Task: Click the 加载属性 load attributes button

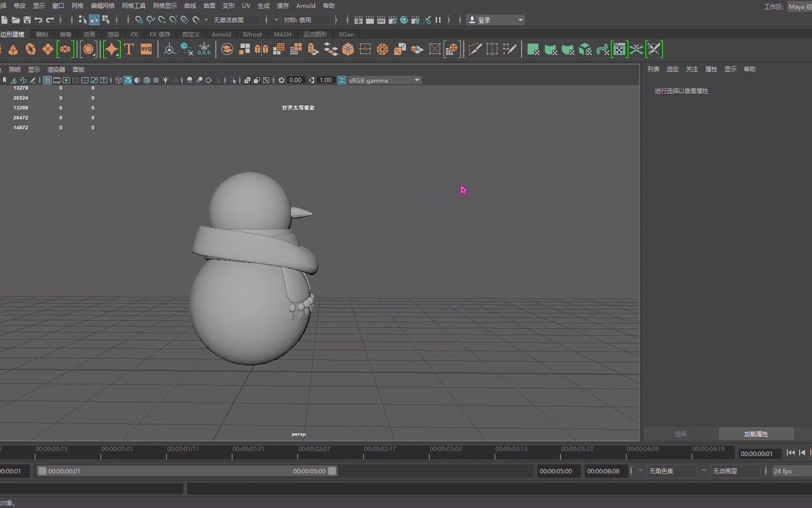Action: [756, 434]
